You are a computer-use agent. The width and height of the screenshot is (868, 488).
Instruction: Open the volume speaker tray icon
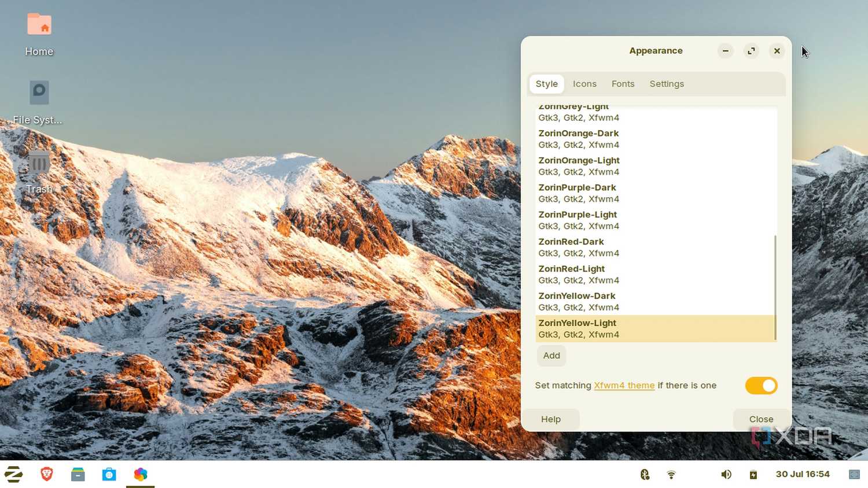[726, 475]
